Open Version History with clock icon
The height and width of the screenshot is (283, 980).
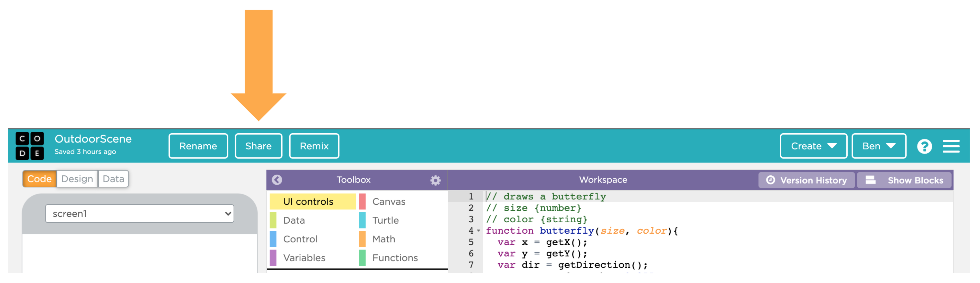pos(806,180)
